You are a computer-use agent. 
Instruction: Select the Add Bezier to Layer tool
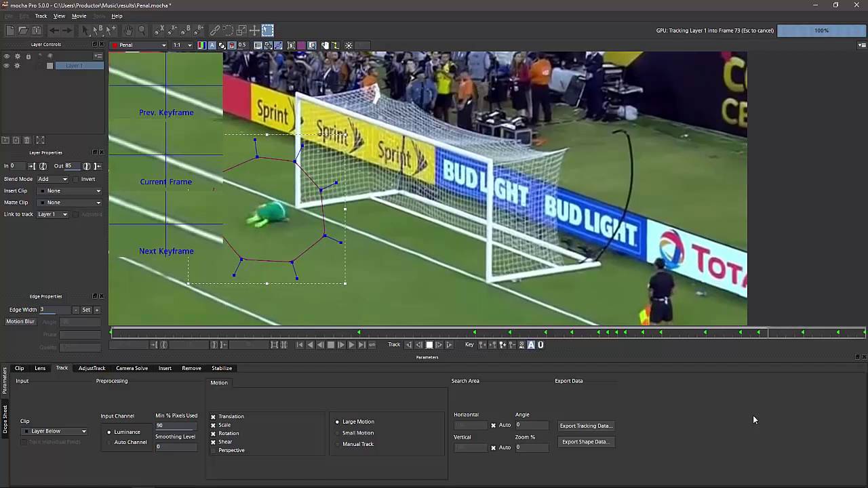coord(199,30)
